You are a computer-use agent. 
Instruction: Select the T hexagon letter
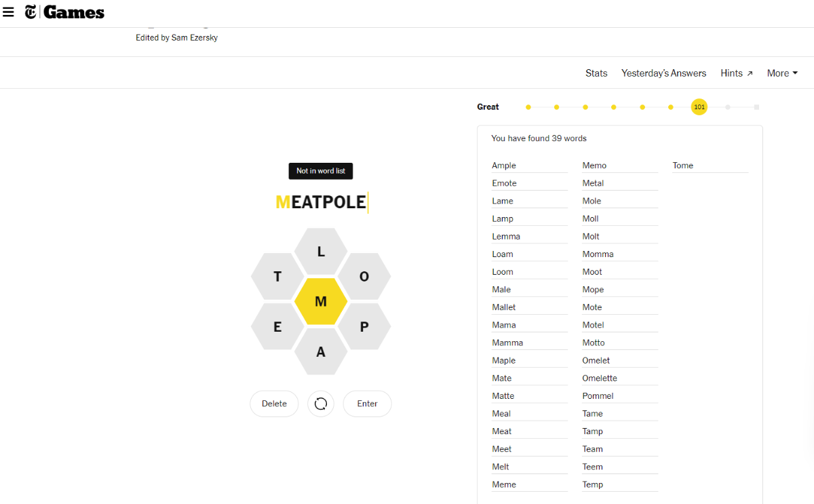[277, 277]
